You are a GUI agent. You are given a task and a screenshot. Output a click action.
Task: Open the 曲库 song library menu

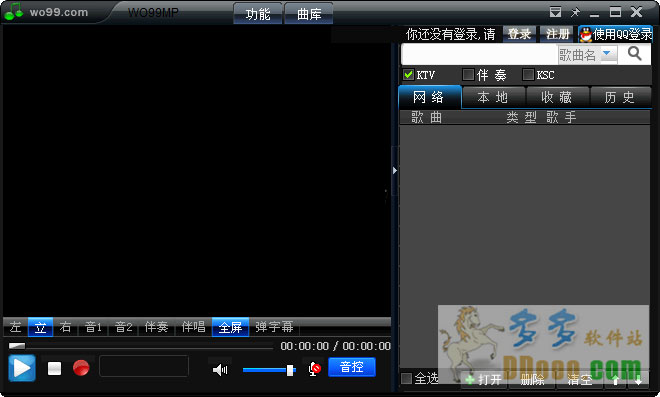click(309, 14)
